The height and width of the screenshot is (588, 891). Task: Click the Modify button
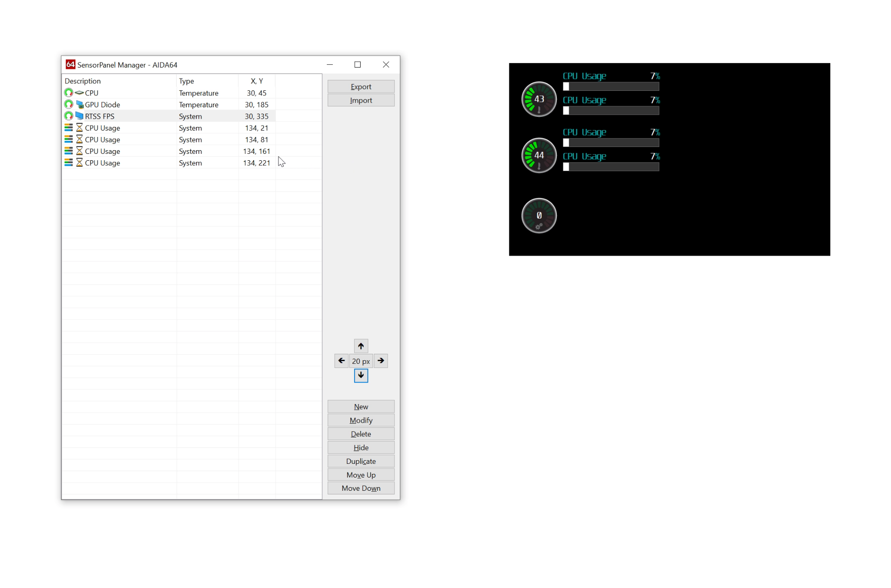coord(361,420)
